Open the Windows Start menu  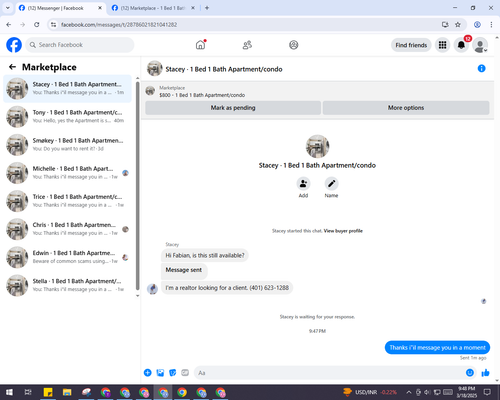pyautogui.click(x=9, y=392)
